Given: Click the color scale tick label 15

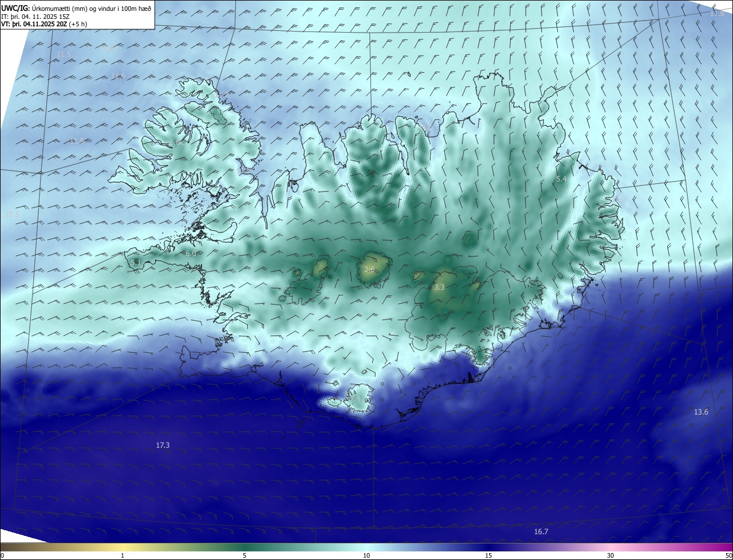Looking at the screenshot, I should pos(488,555).
